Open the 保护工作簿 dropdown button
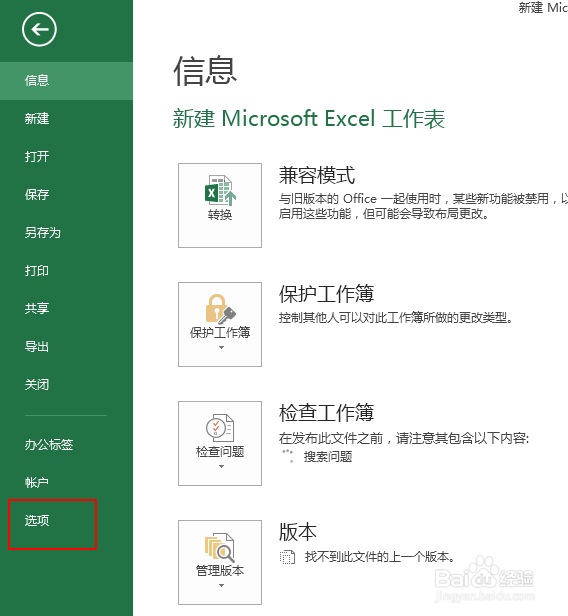This screenshot has height=616, width=568. pyautogui.click(x=220, y=324)
